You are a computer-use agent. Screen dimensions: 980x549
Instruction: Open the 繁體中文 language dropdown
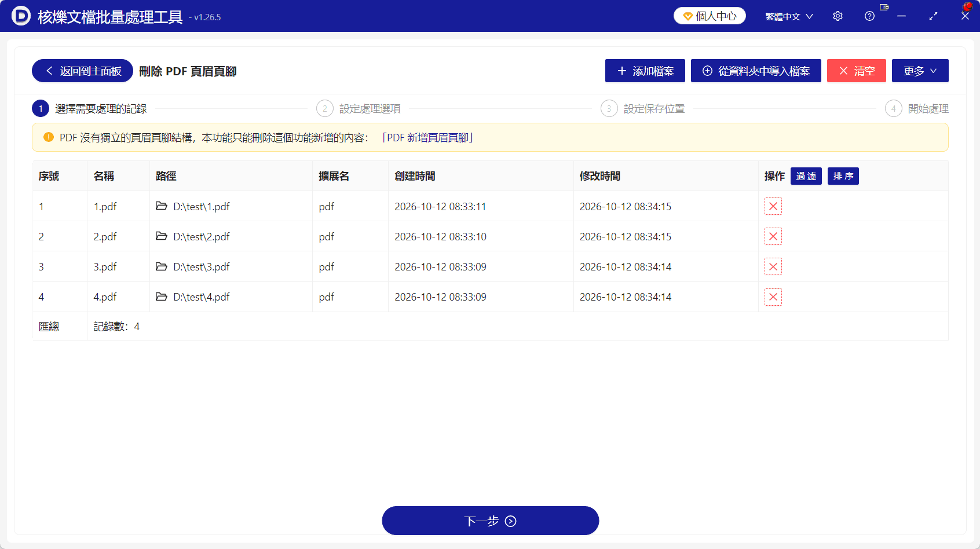coord(789,16)
